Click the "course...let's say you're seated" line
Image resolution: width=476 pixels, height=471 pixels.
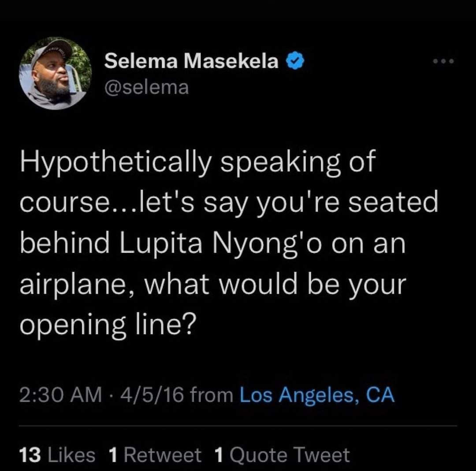pos(229,204)
